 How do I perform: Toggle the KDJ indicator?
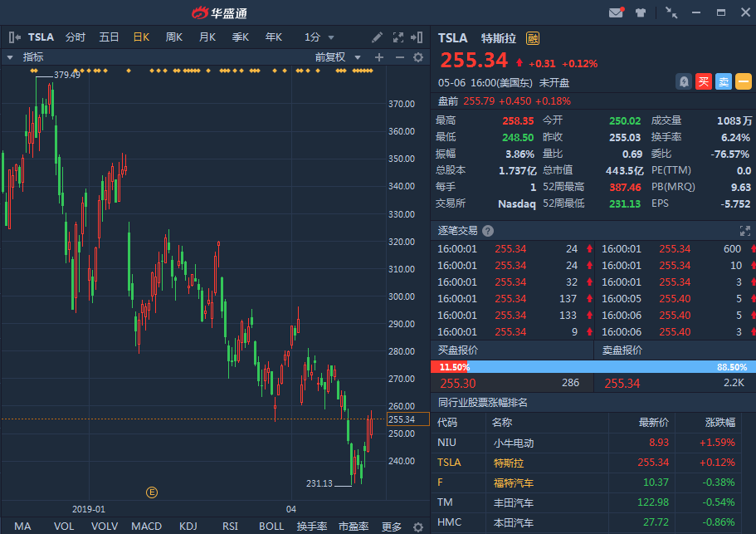pos(188,527)
